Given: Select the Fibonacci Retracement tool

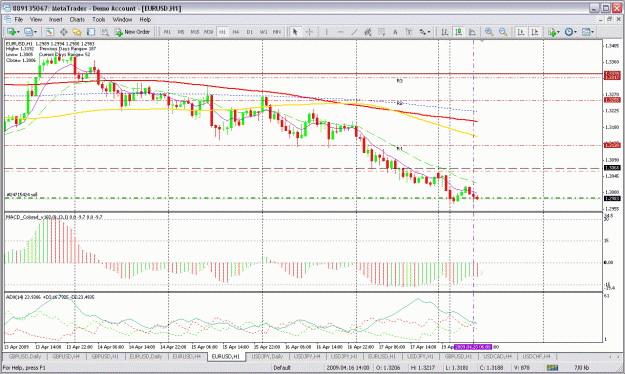Looking at the screenshot, I should pyautogui.click(x=381, y=32).
